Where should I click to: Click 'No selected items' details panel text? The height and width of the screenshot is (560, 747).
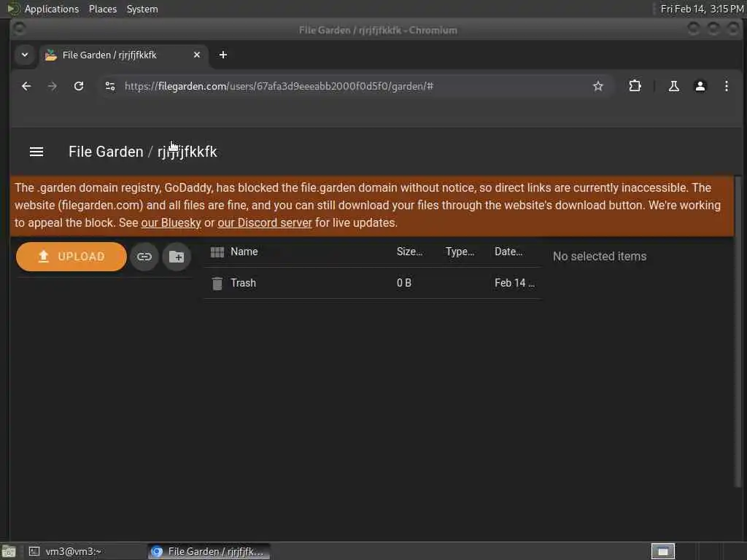(x=600, y=256)
